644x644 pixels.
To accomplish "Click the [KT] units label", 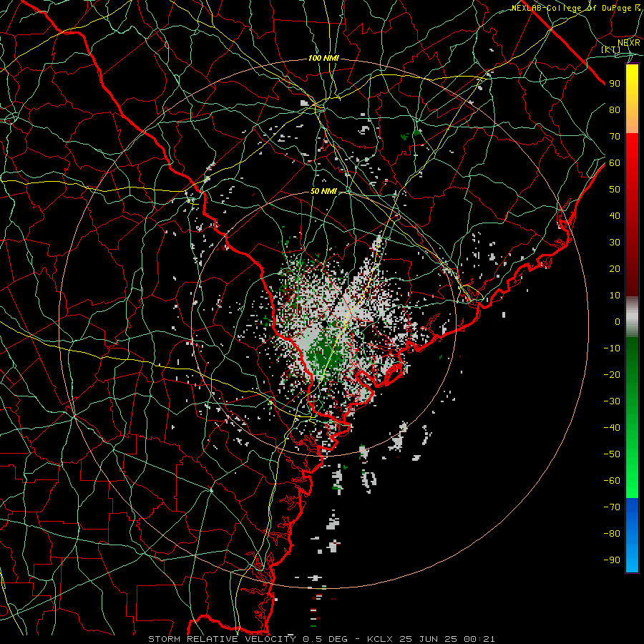I will [610, 49].
